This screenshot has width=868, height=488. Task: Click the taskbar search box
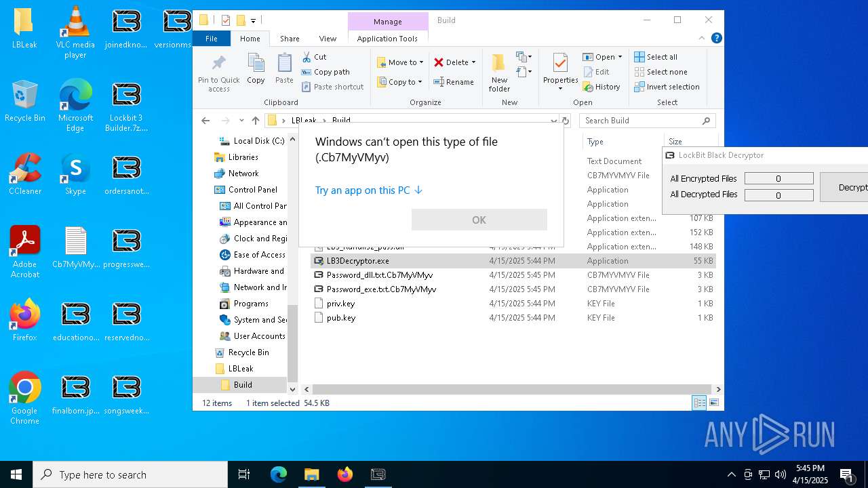130,474
